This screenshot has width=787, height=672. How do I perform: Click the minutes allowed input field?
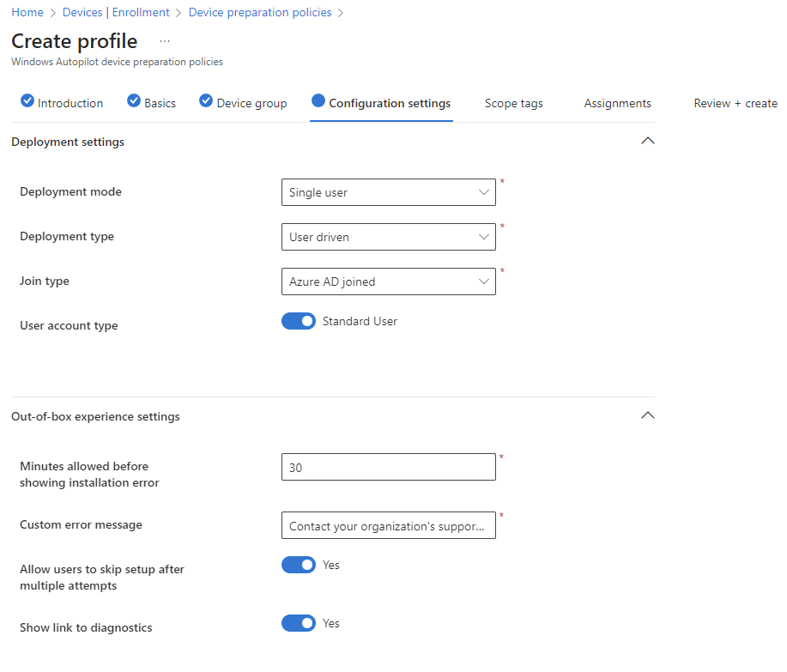tap(389, 467)
